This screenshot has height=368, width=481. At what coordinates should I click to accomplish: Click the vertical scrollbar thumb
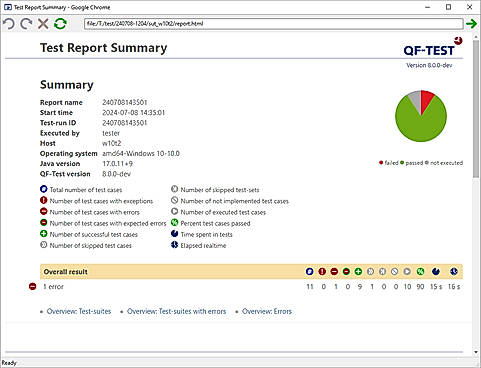[476, 108]
